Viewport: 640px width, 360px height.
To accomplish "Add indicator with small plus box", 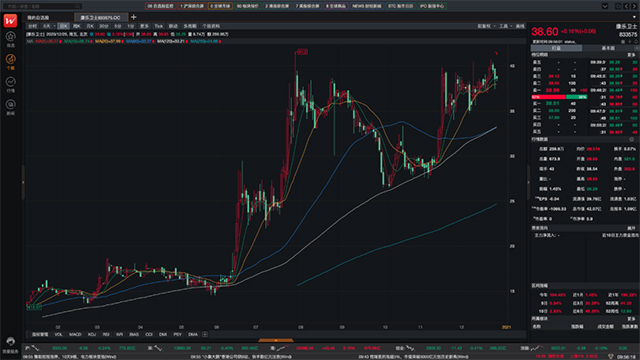I will [205, 334].
